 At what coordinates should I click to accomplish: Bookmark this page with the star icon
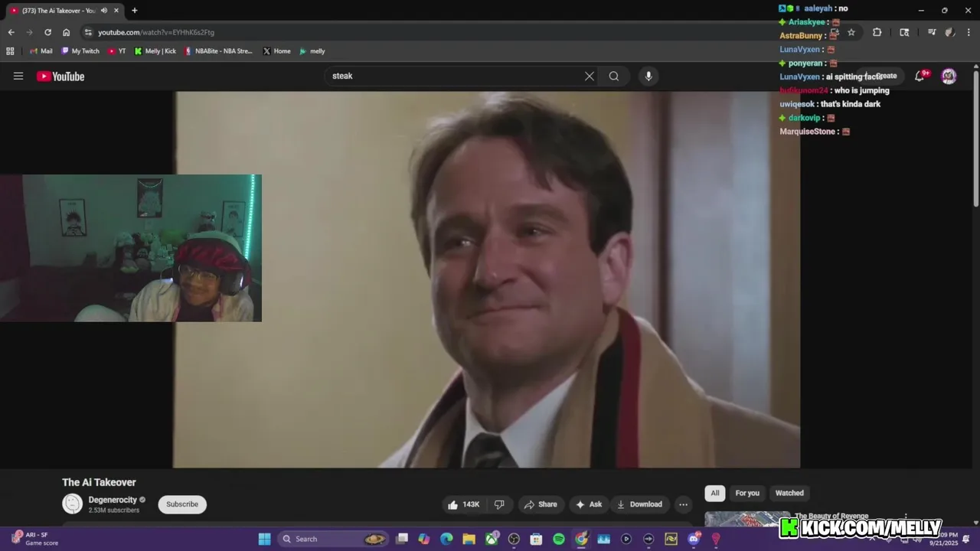(x=851, y=32)
